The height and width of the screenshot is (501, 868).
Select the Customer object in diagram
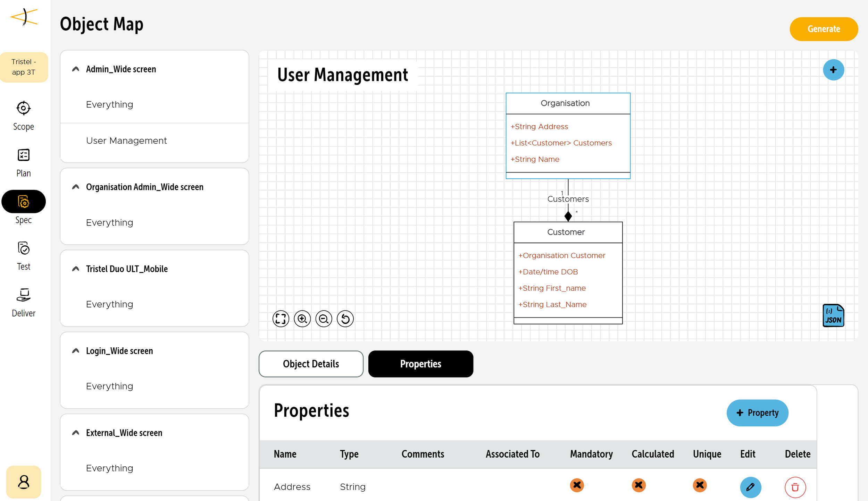(566, 232)
